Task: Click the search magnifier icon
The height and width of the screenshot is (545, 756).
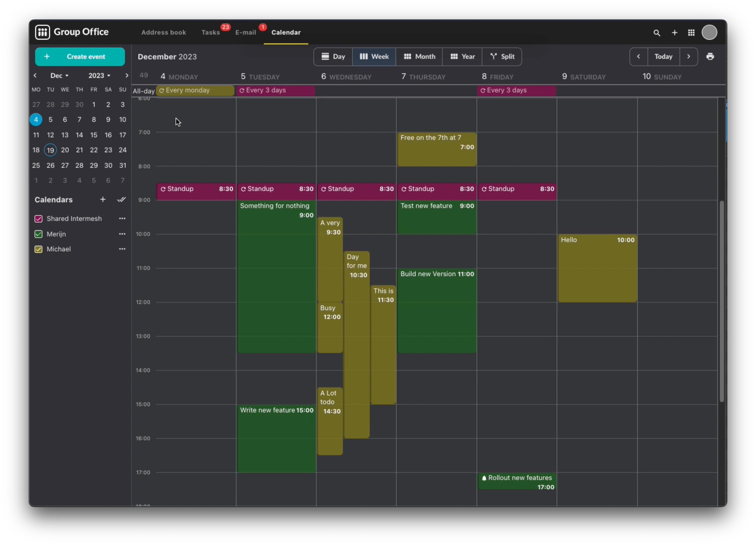Action: 656,33
